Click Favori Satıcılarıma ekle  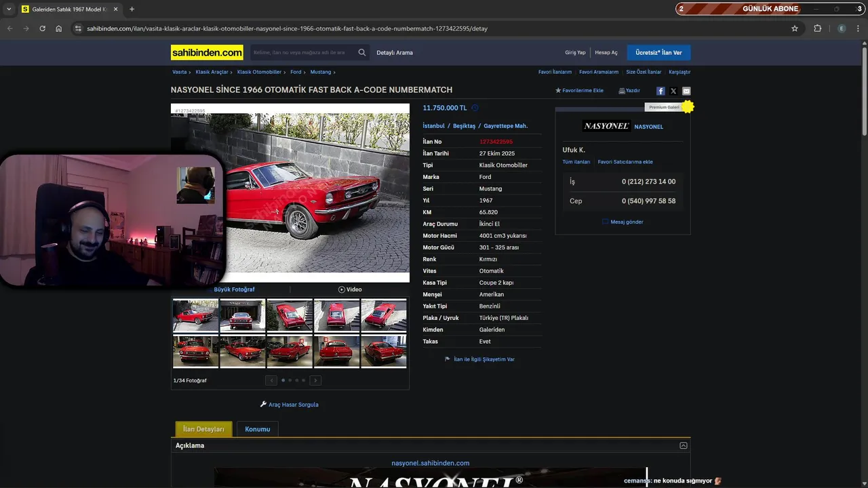point(625,162)
